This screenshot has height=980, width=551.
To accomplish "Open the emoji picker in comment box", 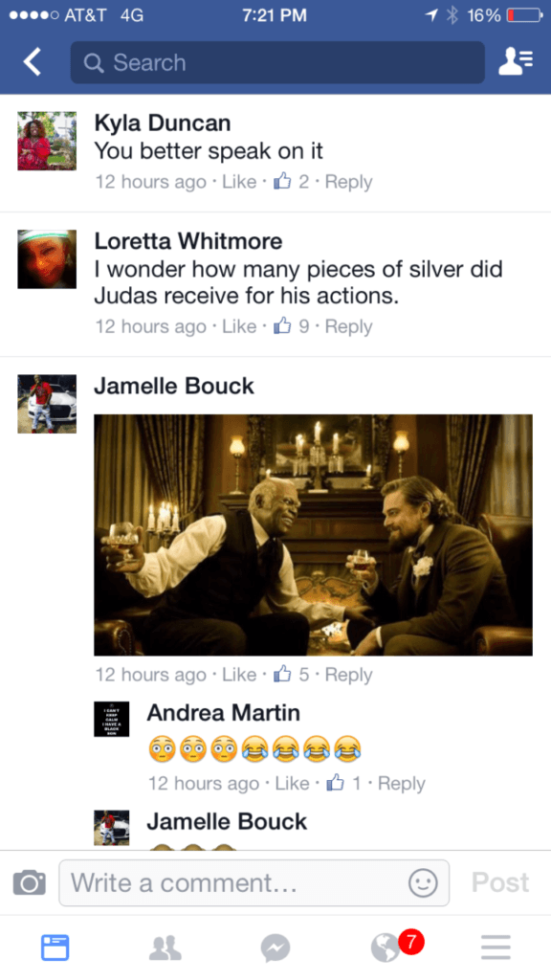I will pos(423,883).
